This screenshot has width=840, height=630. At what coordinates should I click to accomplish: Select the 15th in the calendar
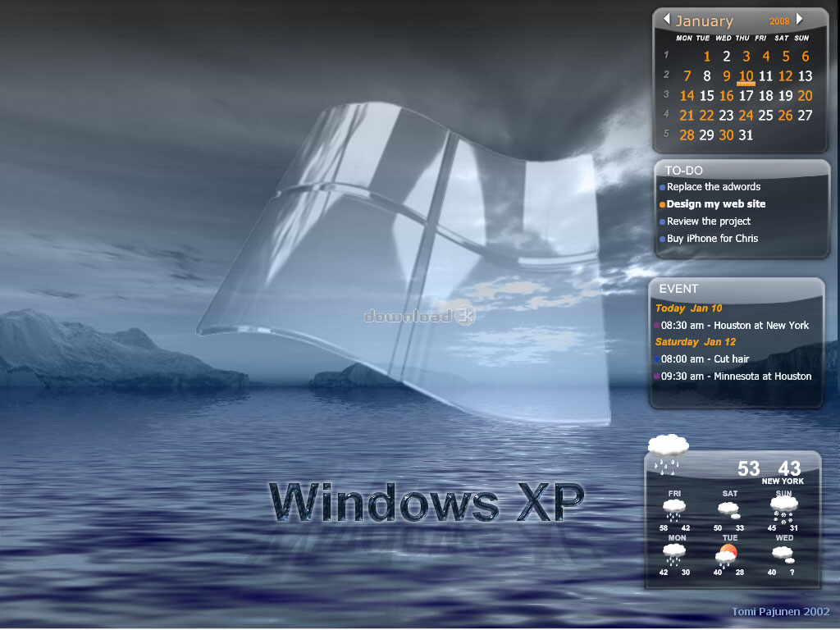tap(706, 96)
